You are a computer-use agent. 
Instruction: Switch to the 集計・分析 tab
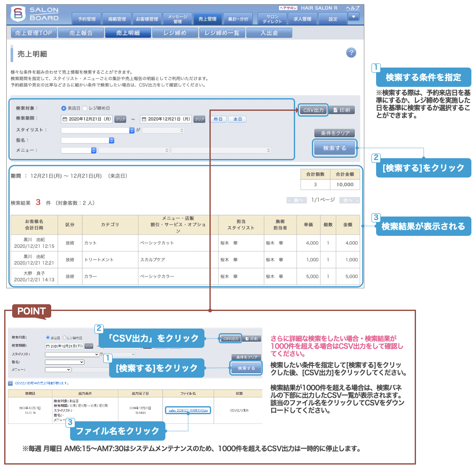238,18
